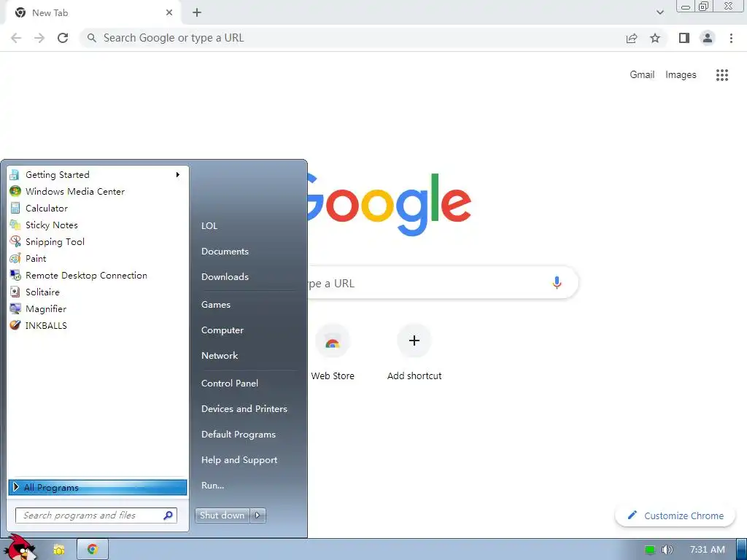The height and width of the screenshot is (560, 747).
Task: Launch Windows Media Center icon
Action: click(x=15, y=192)
